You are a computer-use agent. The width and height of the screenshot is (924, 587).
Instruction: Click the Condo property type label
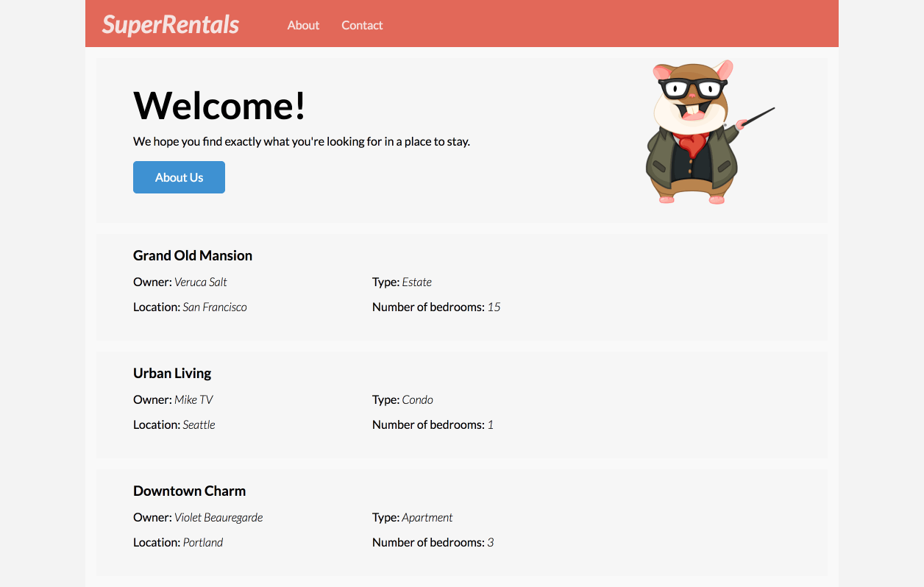[418, 399]
